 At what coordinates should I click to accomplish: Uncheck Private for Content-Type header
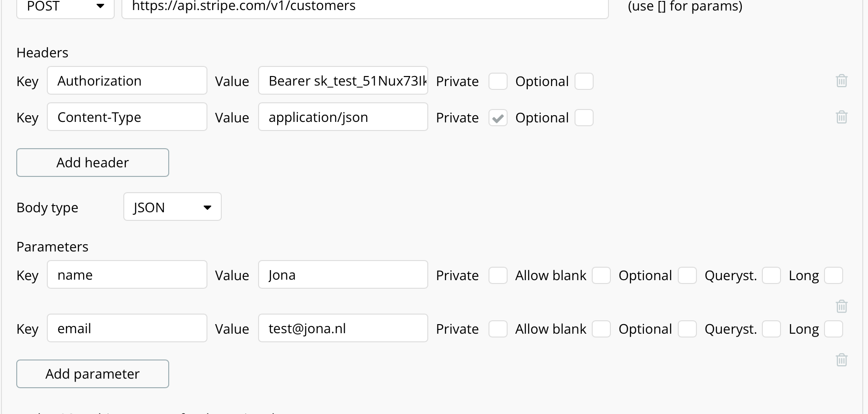[498, 118]
